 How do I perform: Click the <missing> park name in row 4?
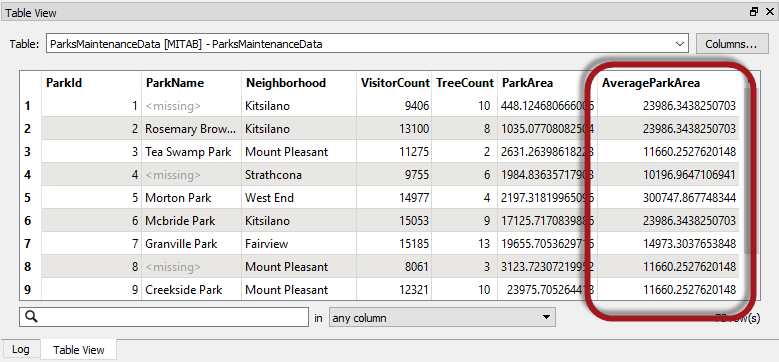(191, 175)
